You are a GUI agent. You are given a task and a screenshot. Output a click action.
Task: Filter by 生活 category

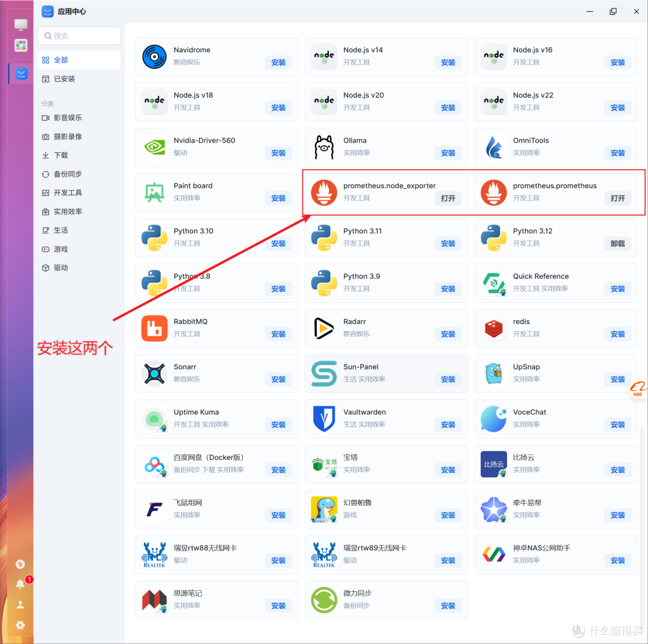click(79, 230)
